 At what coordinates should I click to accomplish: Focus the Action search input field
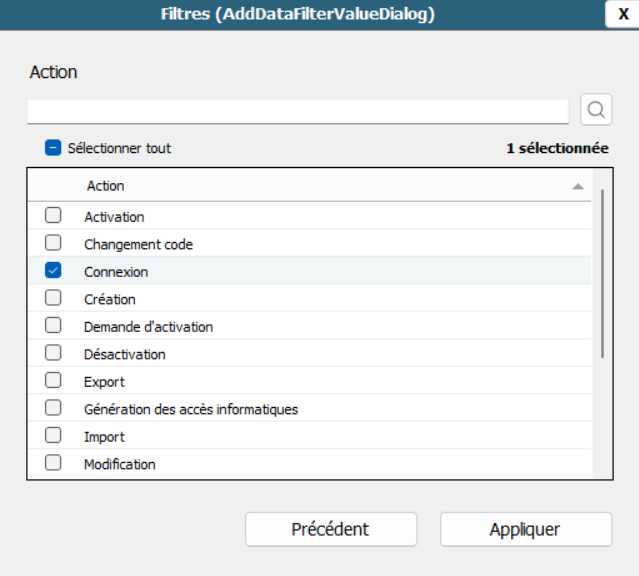(x=298, y=110)
